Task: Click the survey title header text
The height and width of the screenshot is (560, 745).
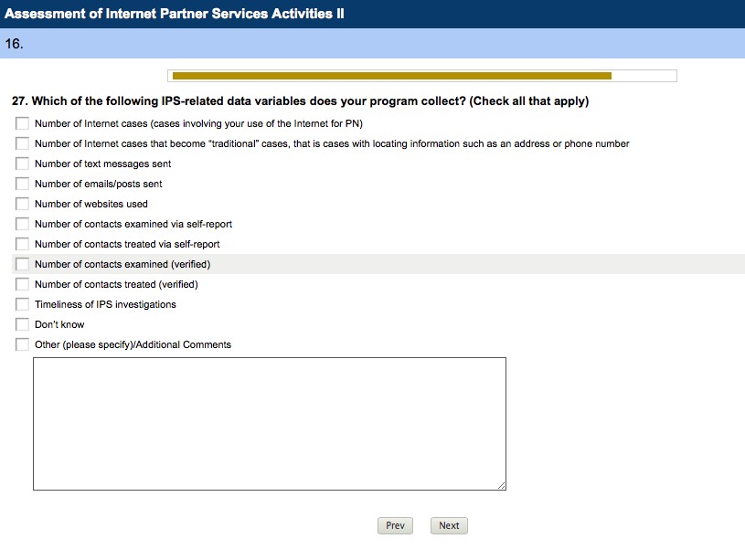Action: point(175,14)
